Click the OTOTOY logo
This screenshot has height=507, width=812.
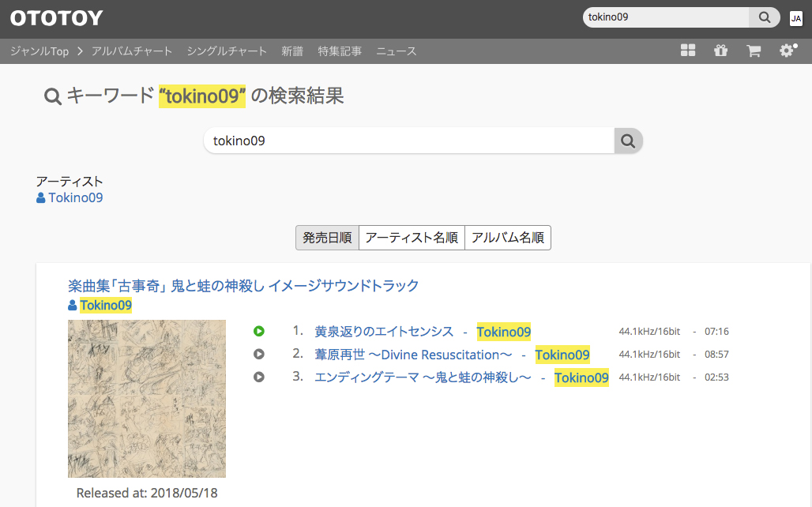pyautogui.click(x=56, y=17)
